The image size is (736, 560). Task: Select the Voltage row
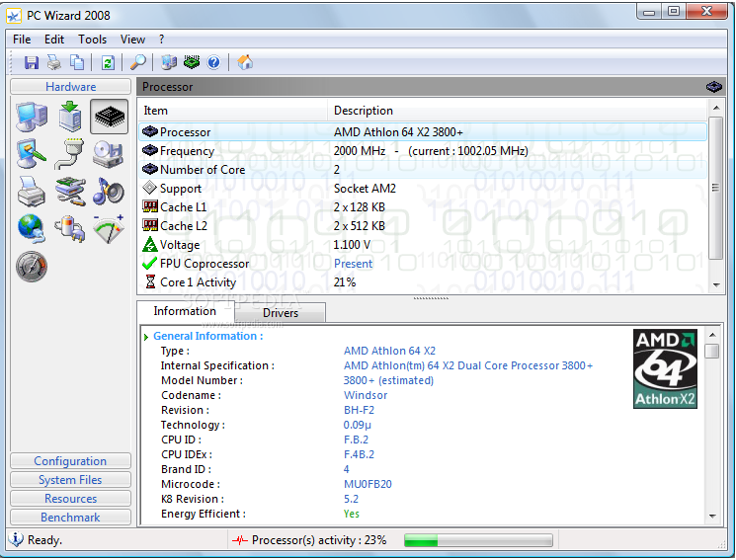[423, 245]
